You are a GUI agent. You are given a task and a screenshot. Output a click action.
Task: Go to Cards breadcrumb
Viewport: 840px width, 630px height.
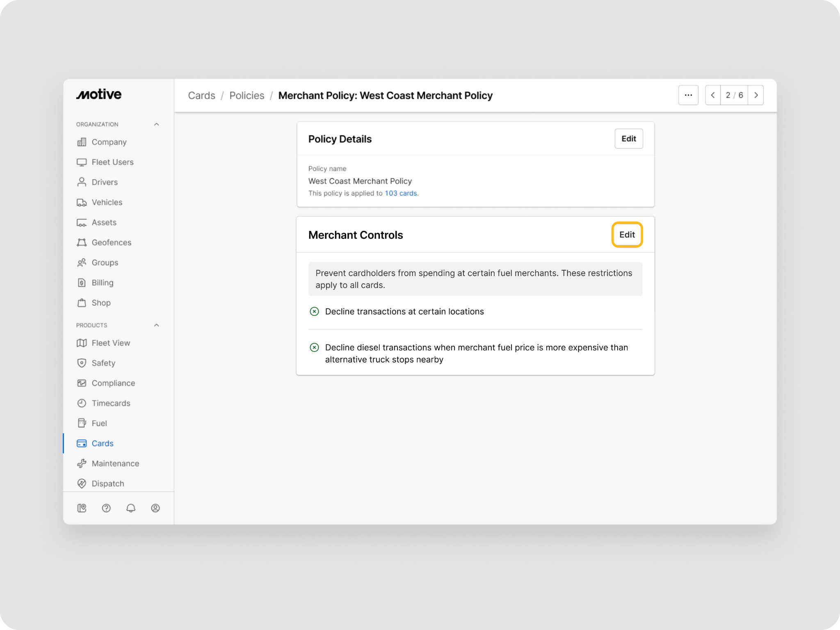tap(202, 96)
